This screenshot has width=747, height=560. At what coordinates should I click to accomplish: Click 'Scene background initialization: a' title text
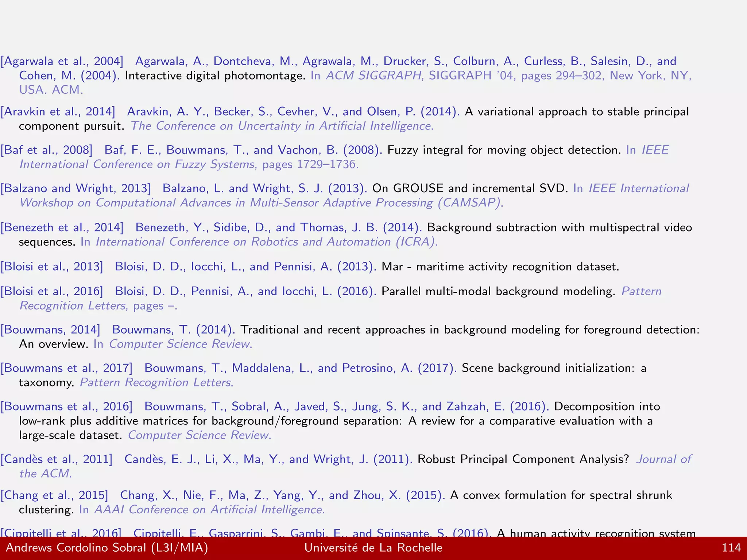coord(554,368)
